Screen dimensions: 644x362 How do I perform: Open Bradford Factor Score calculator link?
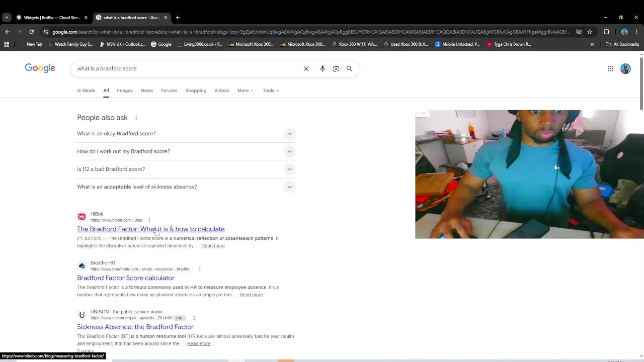point(126,278)
